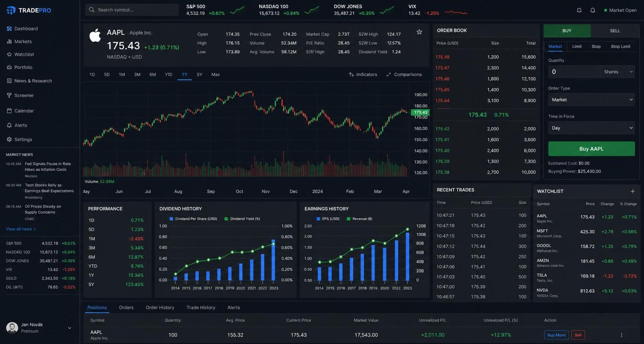
Task: Open Settings from the sidebar
Action: pyautogui.click(x=20, y=139)
